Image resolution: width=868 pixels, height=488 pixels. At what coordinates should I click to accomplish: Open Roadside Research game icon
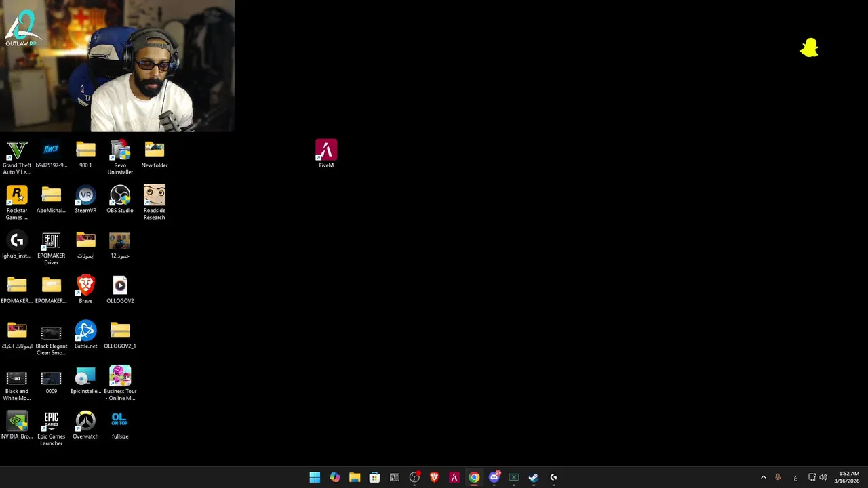coord(155,203)
